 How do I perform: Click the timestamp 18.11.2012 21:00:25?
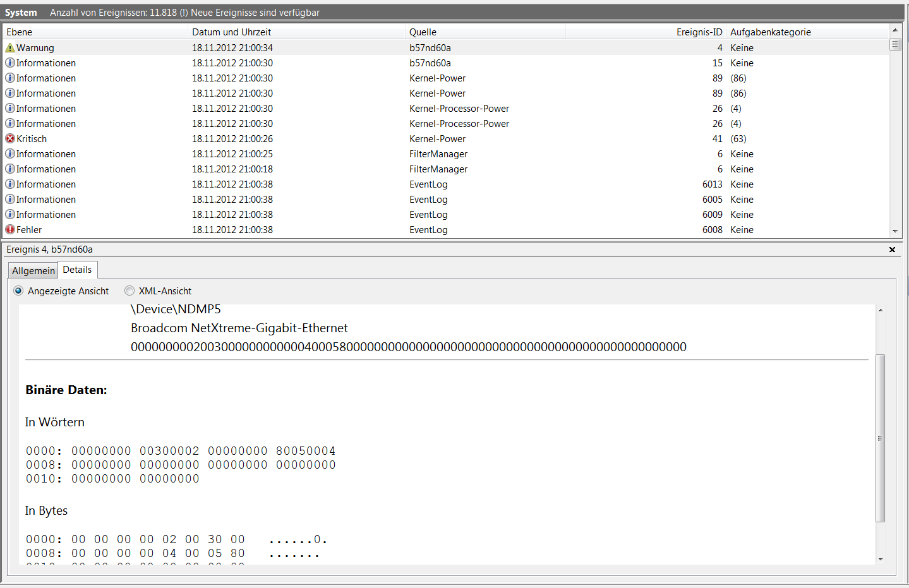232,154
